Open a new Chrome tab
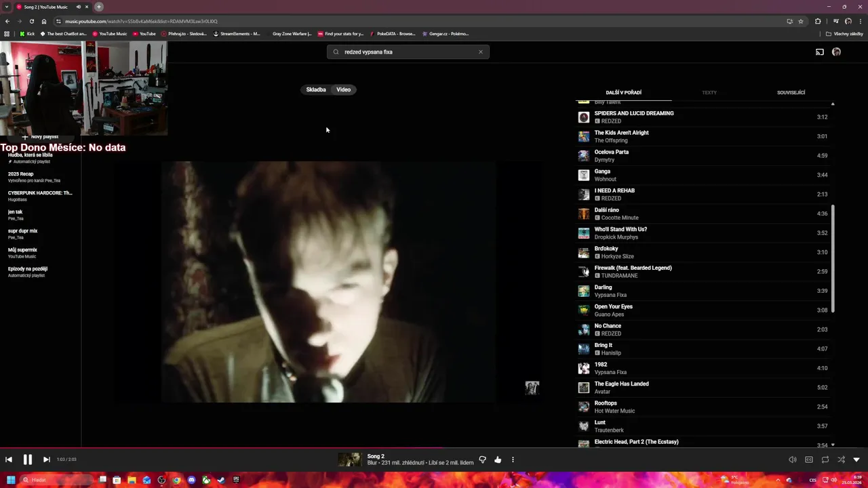The image size is (868, 488). tap(99, 7)
